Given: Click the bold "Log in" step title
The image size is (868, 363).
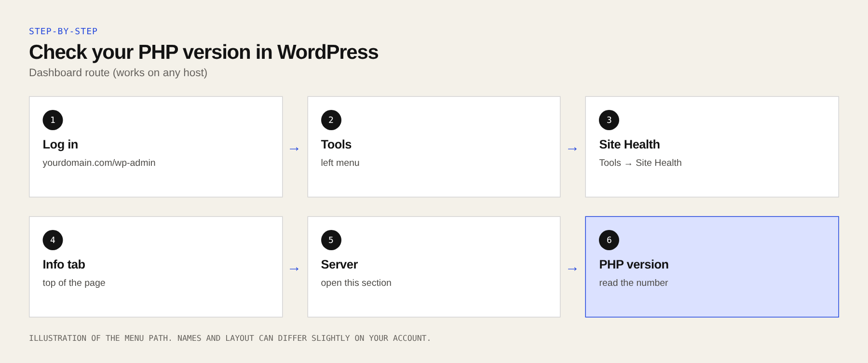Looking at the screenshot, I should click(x=60, y=145).
